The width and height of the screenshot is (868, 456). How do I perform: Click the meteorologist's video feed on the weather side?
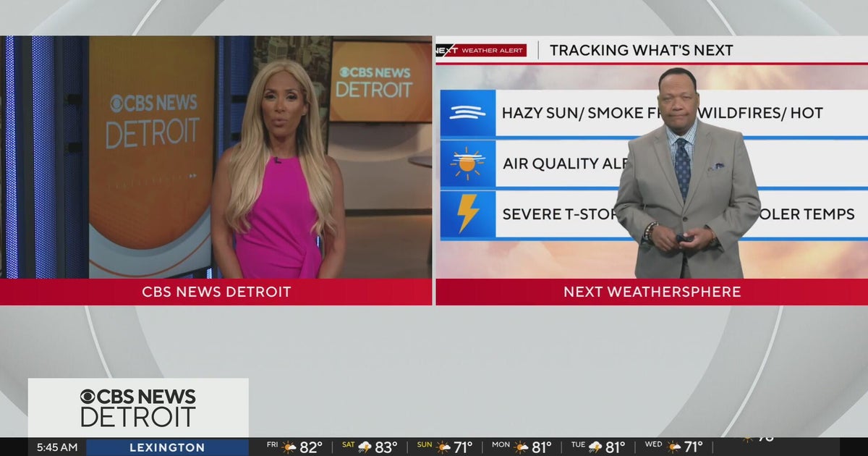(x=652, y=157)
